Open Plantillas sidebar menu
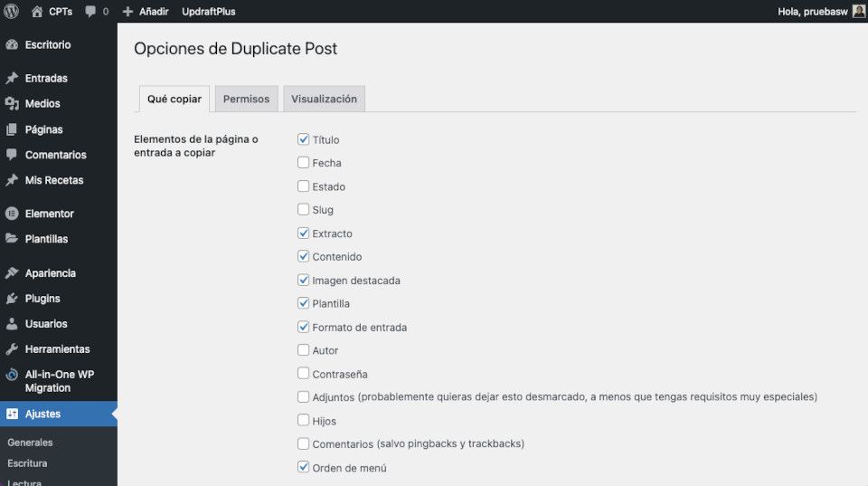This screenshot has height=486, width=868. (x=46, y=239)
